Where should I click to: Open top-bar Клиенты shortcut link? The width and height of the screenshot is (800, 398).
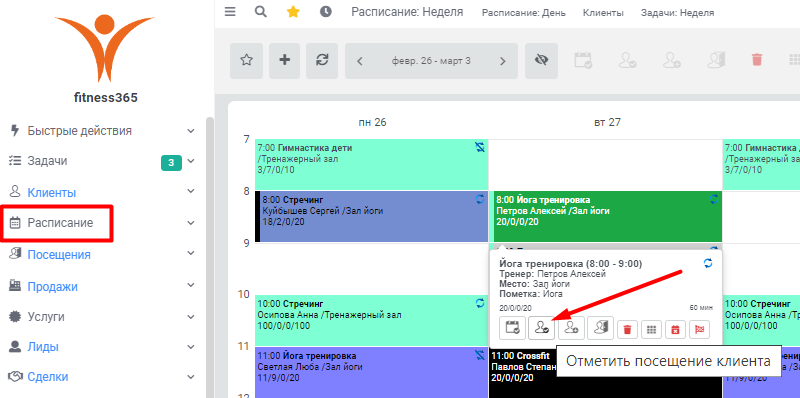603,13
